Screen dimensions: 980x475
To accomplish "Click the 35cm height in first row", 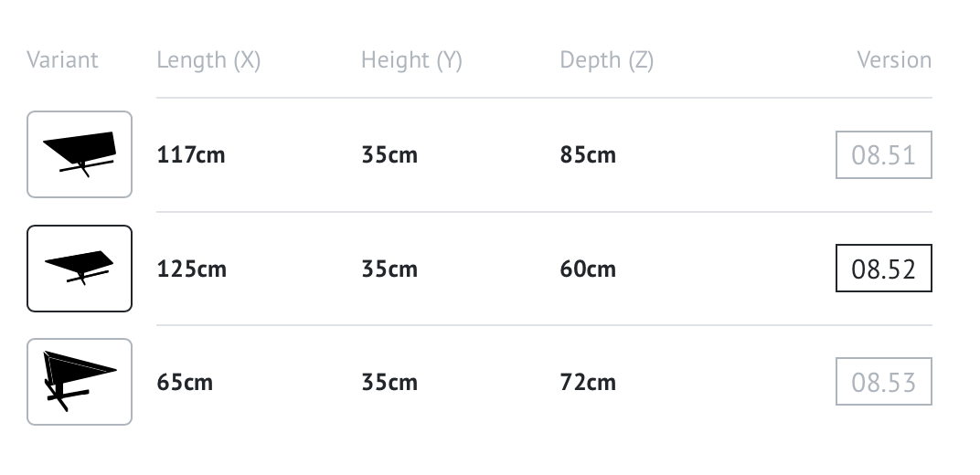I will 389,155.
